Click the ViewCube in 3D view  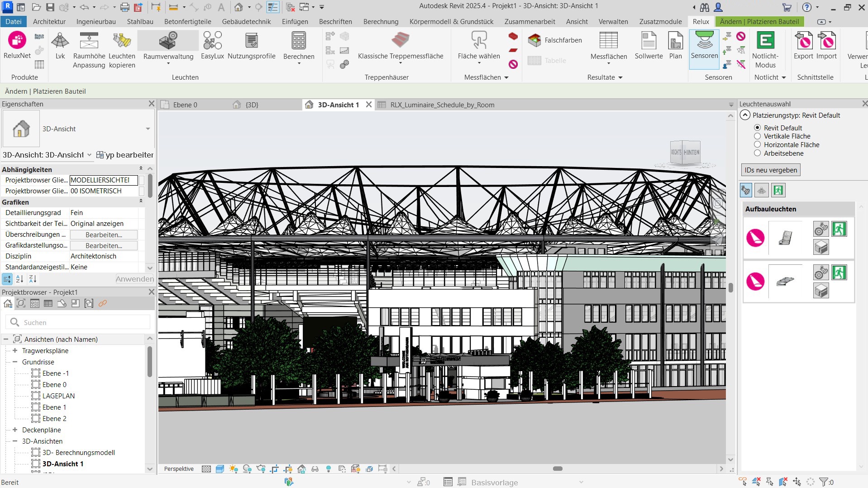tap(686, 153)
